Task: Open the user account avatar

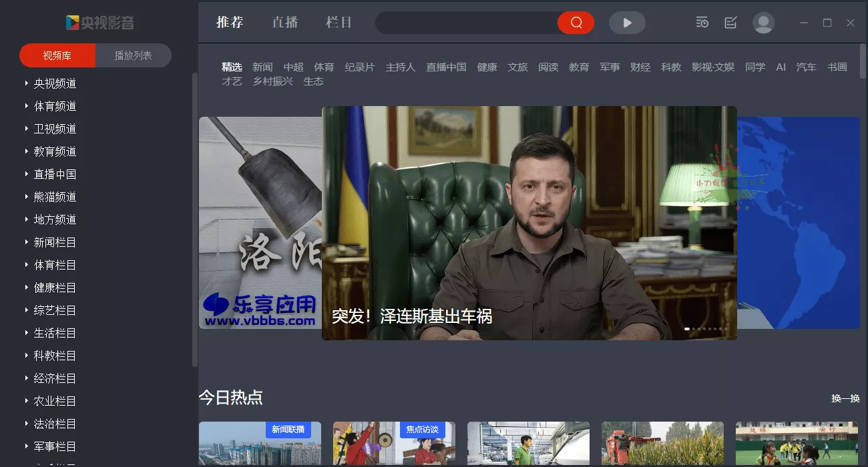Action: click(x=763, y=22)
